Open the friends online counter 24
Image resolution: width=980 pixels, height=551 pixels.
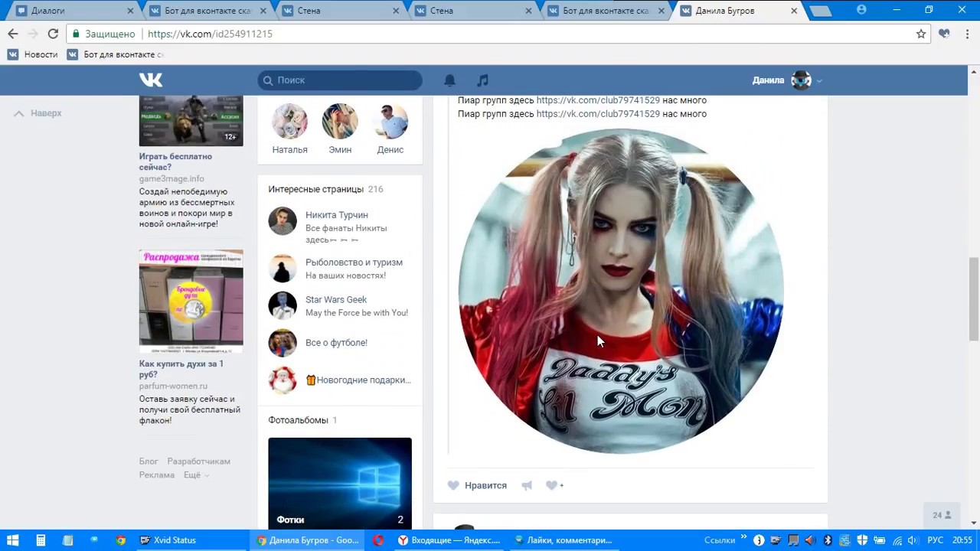[942, 515]
